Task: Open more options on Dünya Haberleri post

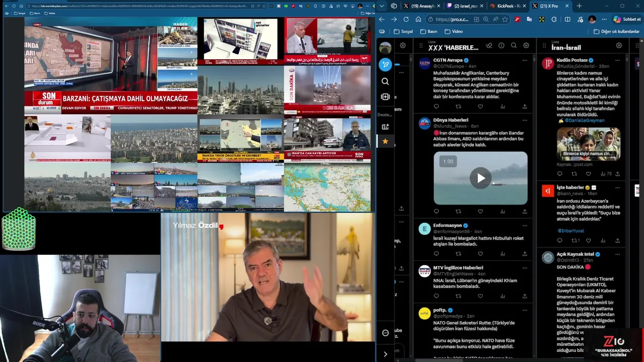Action: click(x=525, y=120)
